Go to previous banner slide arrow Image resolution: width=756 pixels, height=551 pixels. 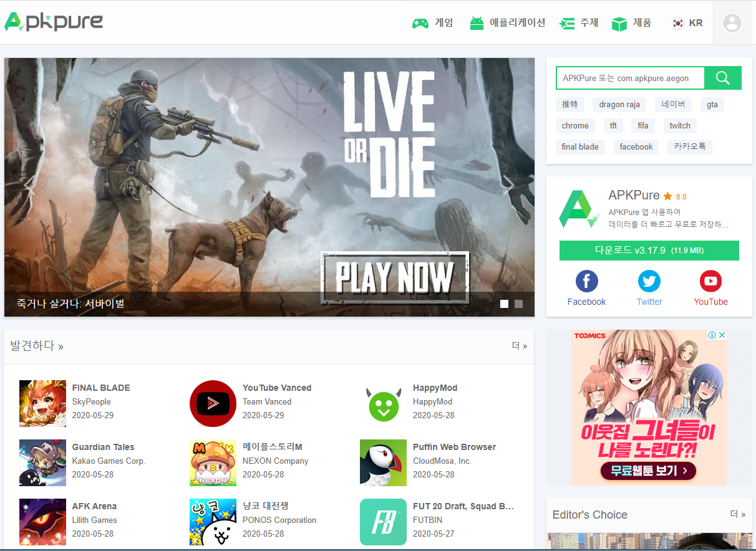click(29, 184)
